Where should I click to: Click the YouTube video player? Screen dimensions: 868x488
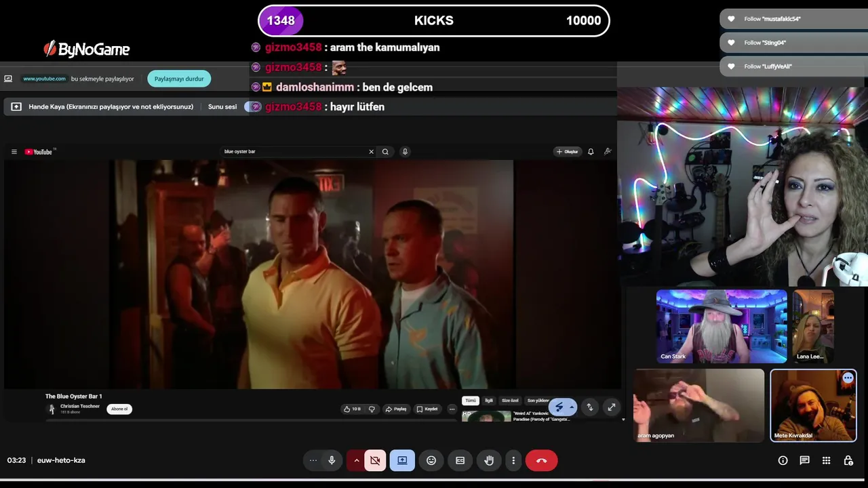[312, 274]
